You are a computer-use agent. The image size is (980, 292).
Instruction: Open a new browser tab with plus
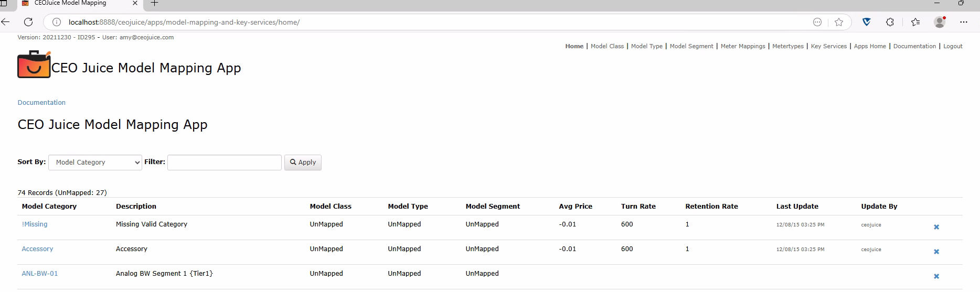154,3
